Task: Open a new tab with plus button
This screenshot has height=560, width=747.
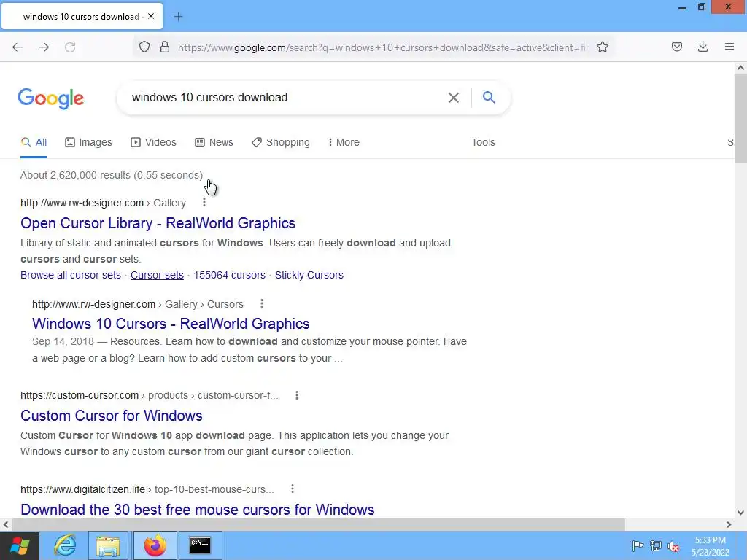Action: (x=178, y=17)
